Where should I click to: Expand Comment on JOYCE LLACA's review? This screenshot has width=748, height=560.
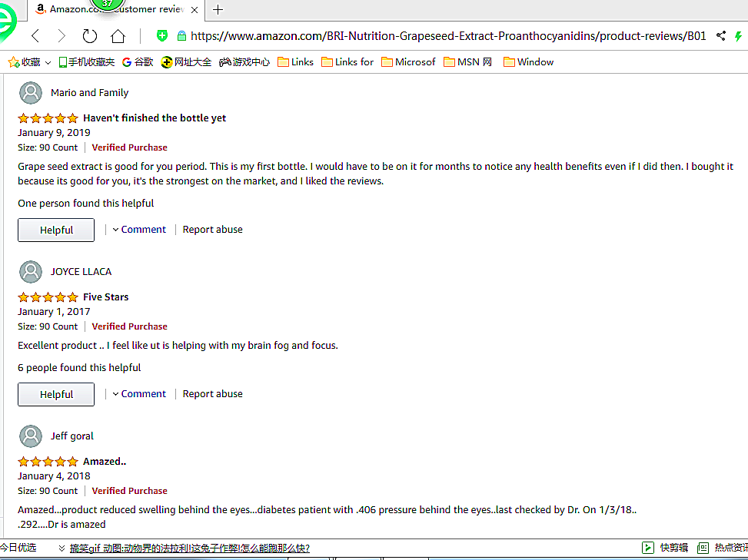tap(139, 394)
